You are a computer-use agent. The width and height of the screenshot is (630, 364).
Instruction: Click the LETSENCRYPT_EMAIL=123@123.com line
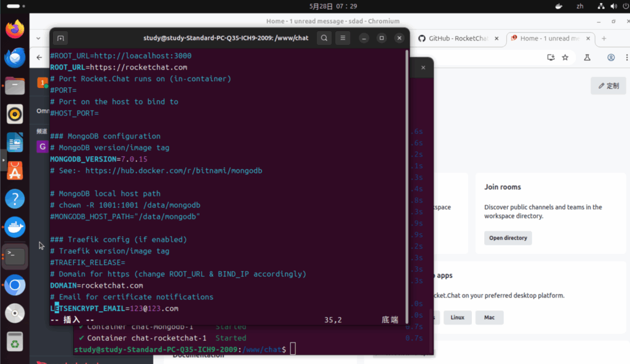(x=114, y=308)
